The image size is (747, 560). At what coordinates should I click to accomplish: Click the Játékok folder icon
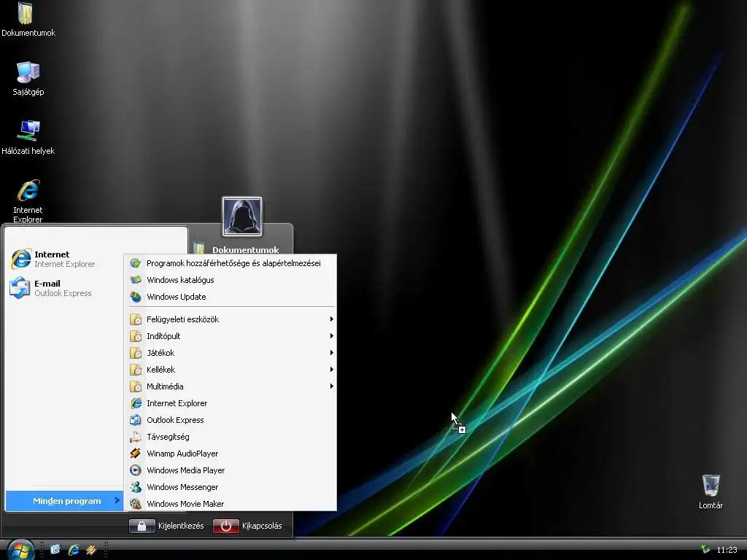click(x=136, y=353)
